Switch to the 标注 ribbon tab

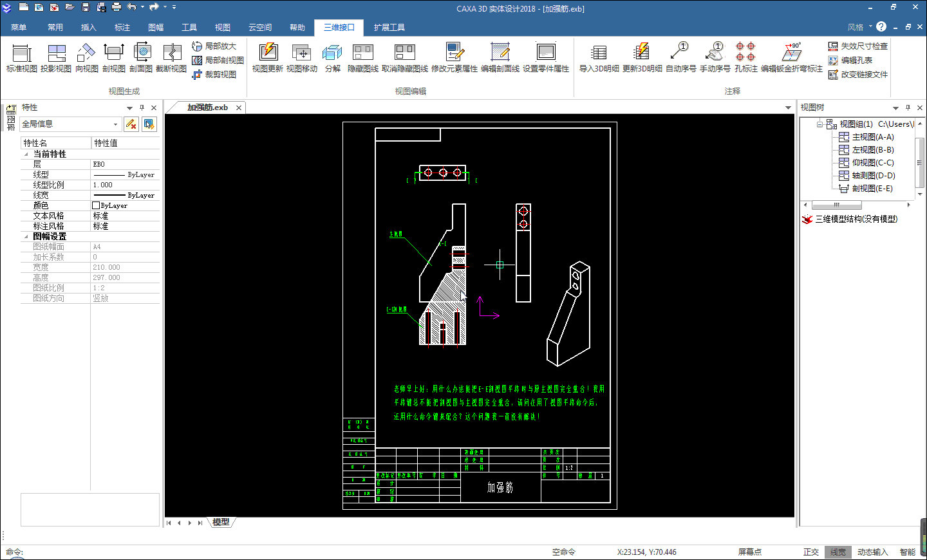tap(122, 28)
